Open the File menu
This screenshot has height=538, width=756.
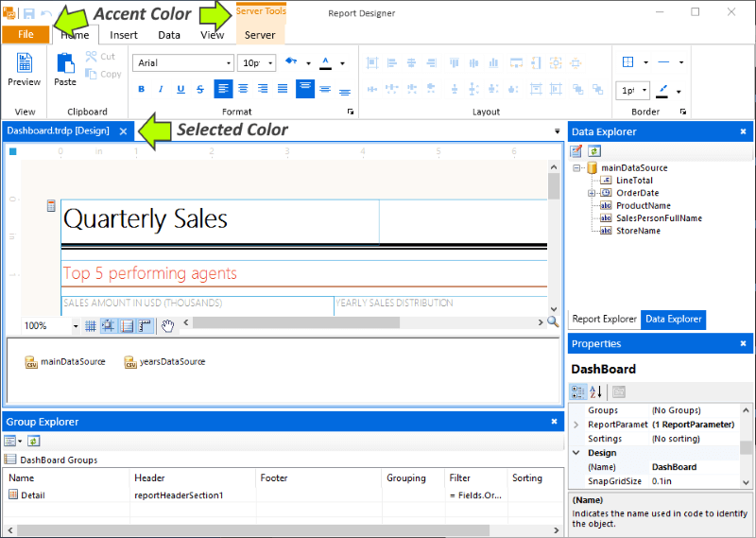click(26, 34)
